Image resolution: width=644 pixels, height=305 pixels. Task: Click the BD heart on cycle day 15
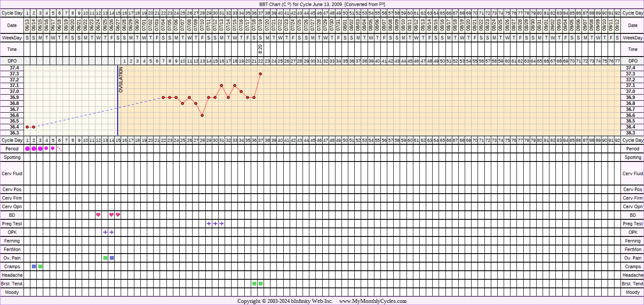(118, 215)
